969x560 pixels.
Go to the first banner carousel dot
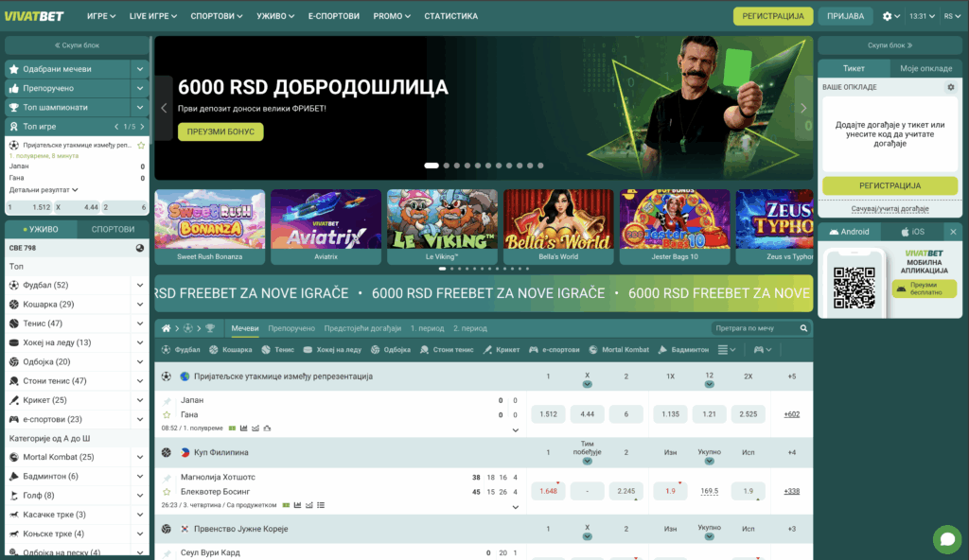[431, 166]
